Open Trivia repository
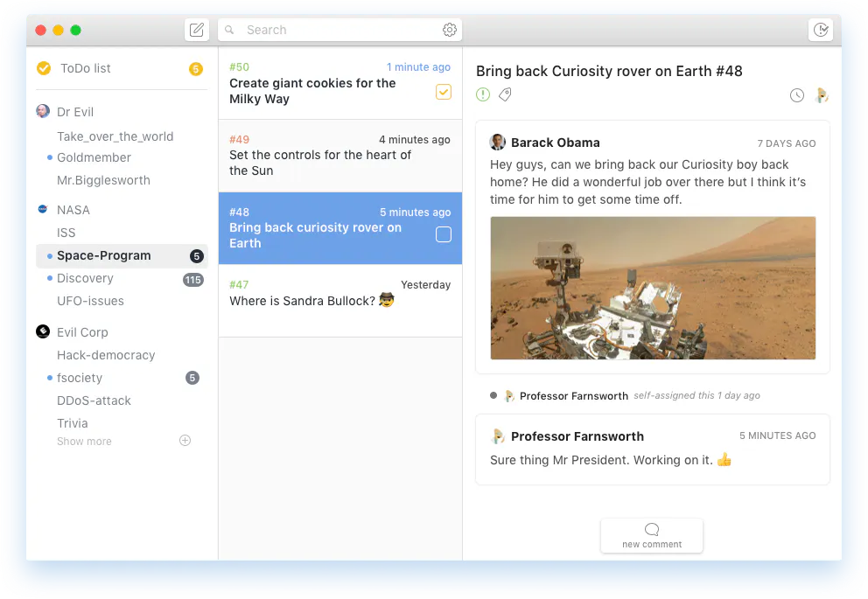This screenshot has height=599, width=868. point(73,423)
